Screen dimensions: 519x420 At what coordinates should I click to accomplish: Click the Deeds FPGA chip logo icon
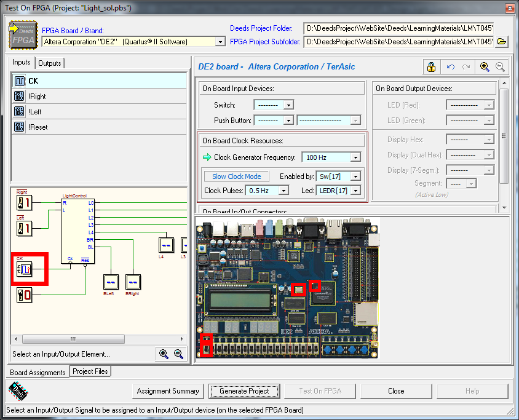(23, 35)
